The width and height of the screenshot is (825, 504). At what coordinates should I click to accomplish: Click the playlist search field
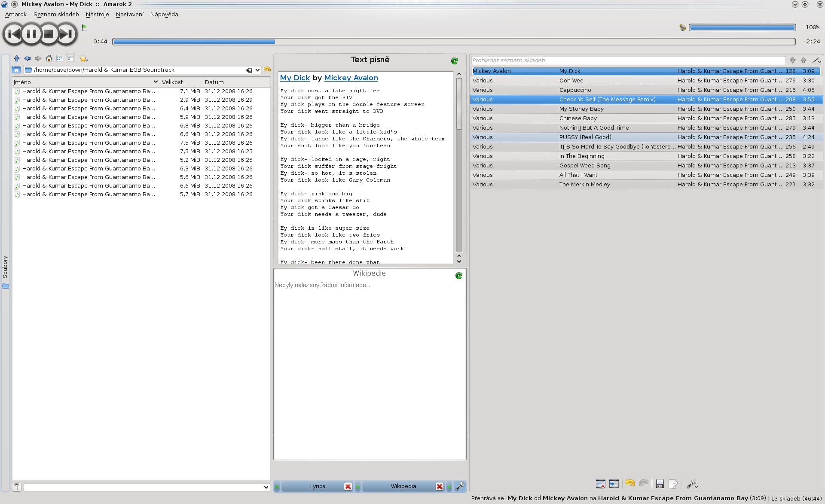click(x=628, y=61)
